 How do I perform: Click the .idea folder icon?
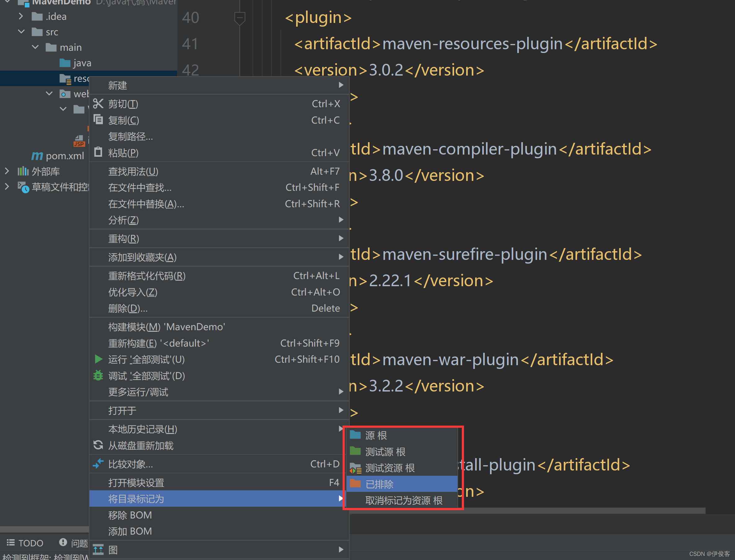pos(37,16)
